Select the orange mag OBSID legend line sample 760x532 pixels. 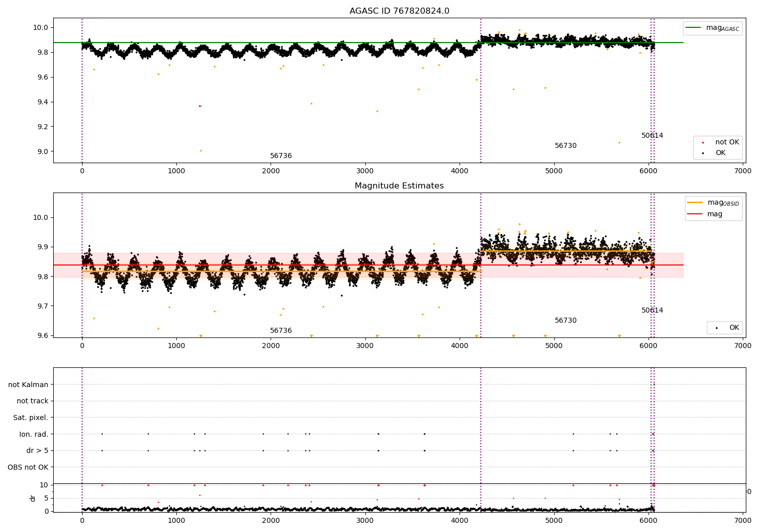695,203
